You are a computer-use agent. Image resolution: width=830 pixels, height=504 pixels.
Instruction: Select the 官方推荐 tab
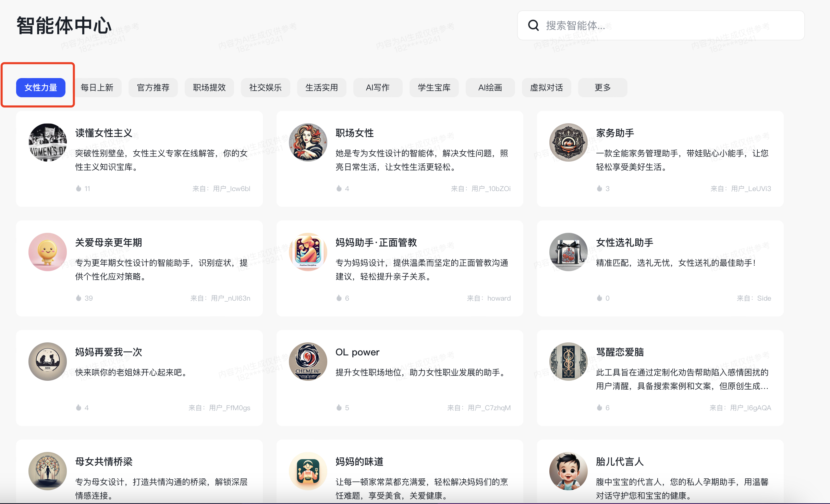pyautogui.click(x=153, y=88)
